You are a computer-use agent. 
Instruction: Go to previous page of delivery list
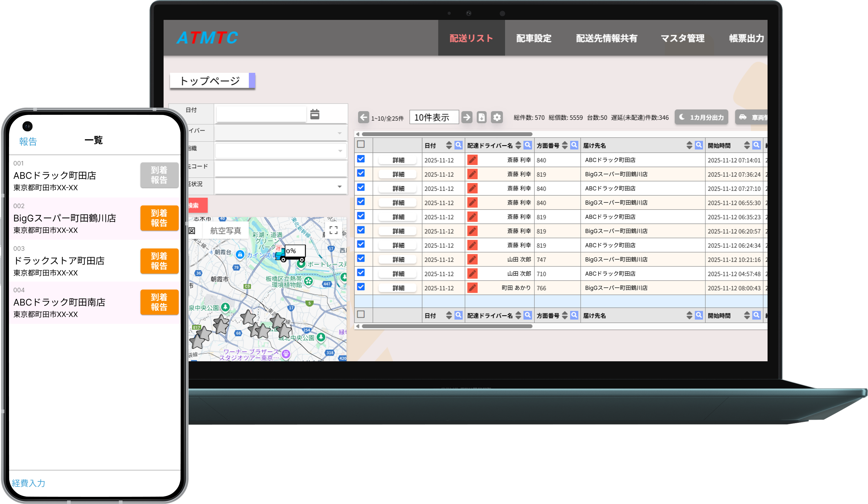363,117
